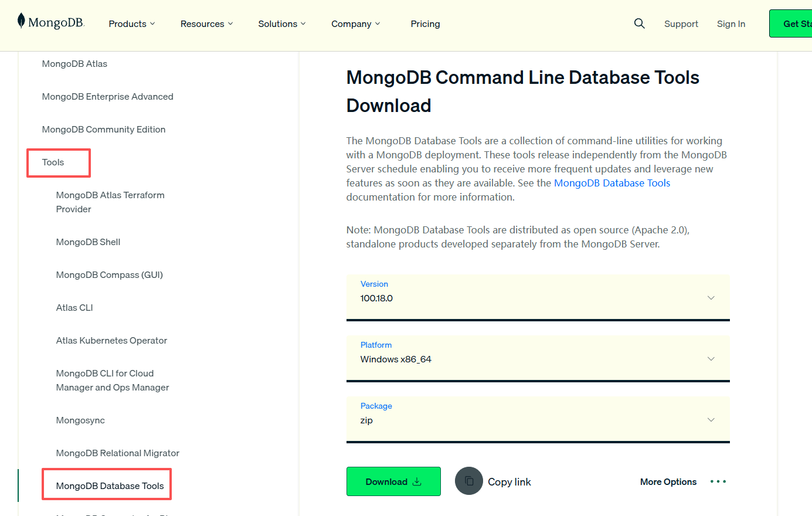Click the MongoDB leaf logo

click(x=51, y=22)
